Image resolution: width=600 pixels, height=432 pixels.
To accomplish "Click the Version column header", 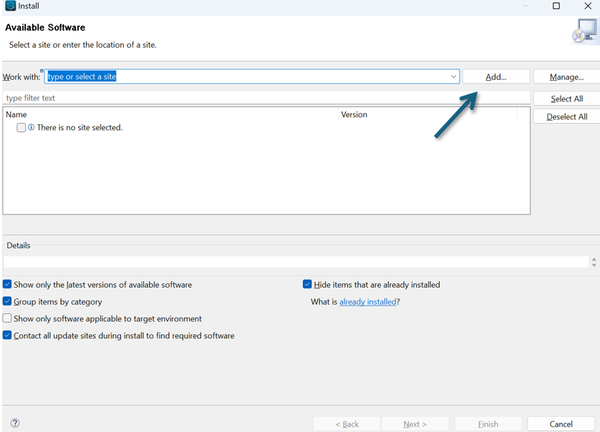I will (354, 115).
